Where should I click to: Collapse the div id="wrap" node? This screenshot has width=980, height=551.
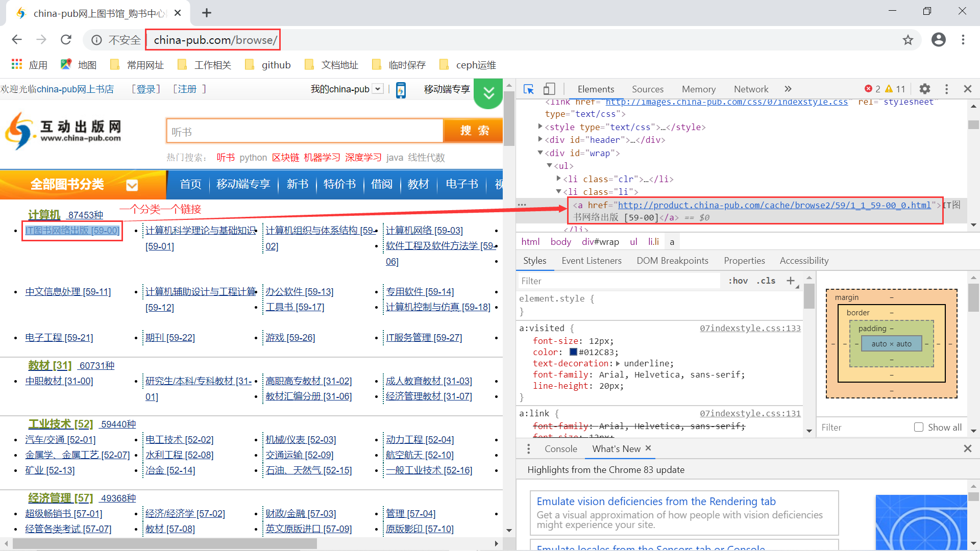point(540,153)
